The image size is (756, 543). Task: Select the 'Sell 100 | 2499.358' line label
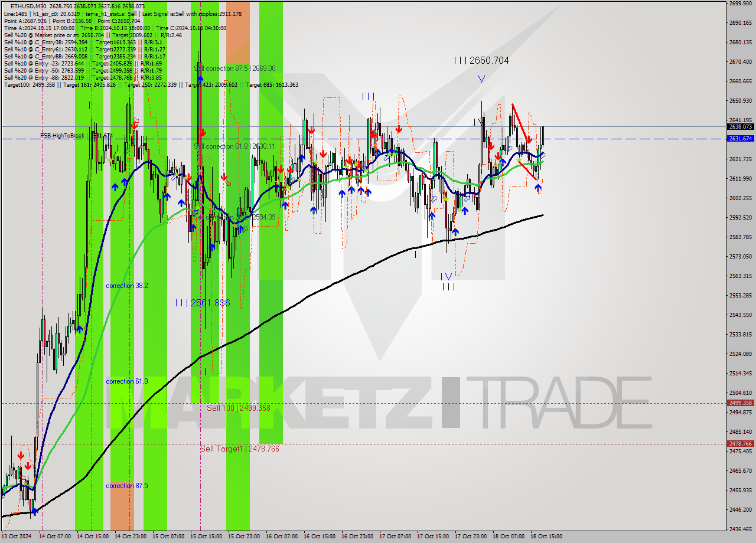(239, 408)
